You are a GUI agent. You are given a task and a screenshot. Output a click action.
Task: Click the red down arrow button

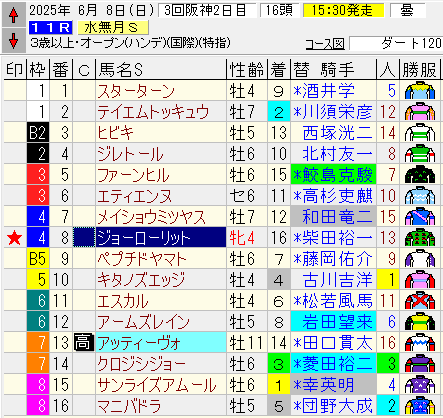(13, 41)
